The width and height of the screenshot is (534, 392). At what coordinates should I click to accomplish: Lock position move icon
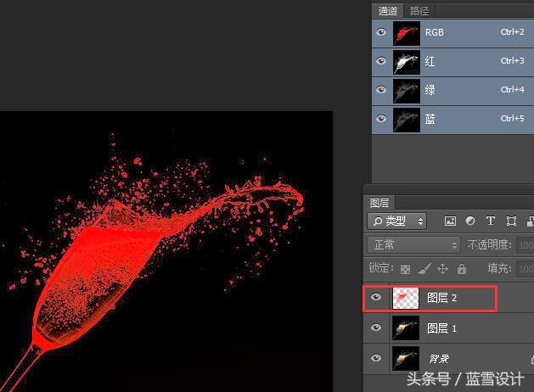click(x=442, y=269)
